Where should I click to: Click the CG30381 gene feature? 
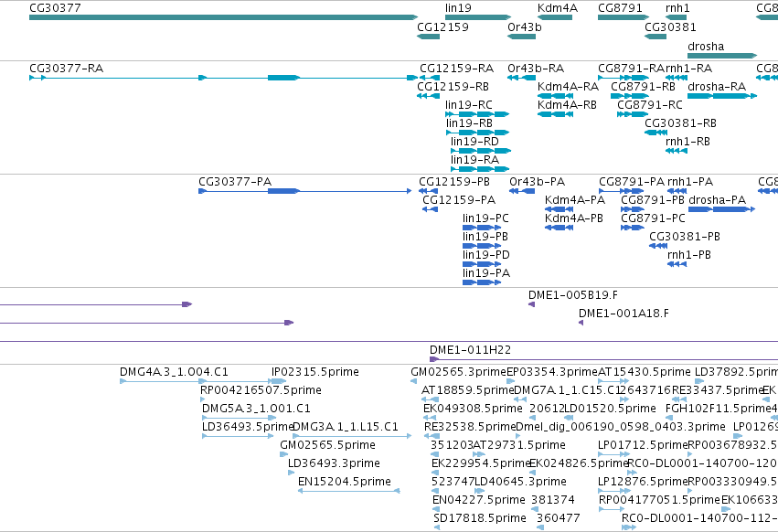tap(655, 37)
